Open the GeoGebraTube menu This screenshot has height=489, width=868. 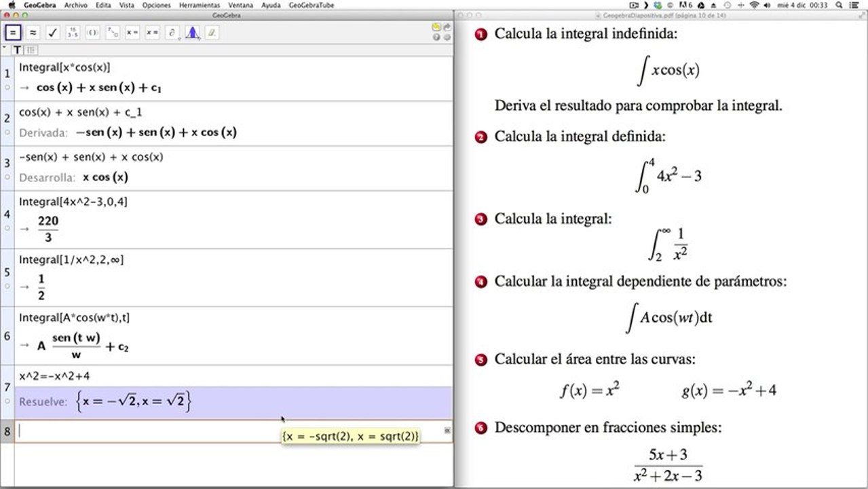[311, 5]
